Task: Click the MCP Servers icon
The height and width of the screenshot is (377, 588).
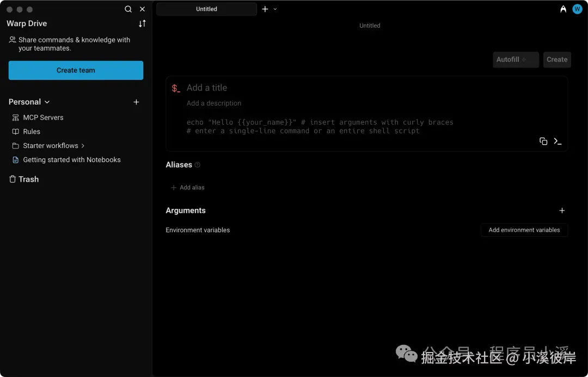Action: [x=15, y=118]
